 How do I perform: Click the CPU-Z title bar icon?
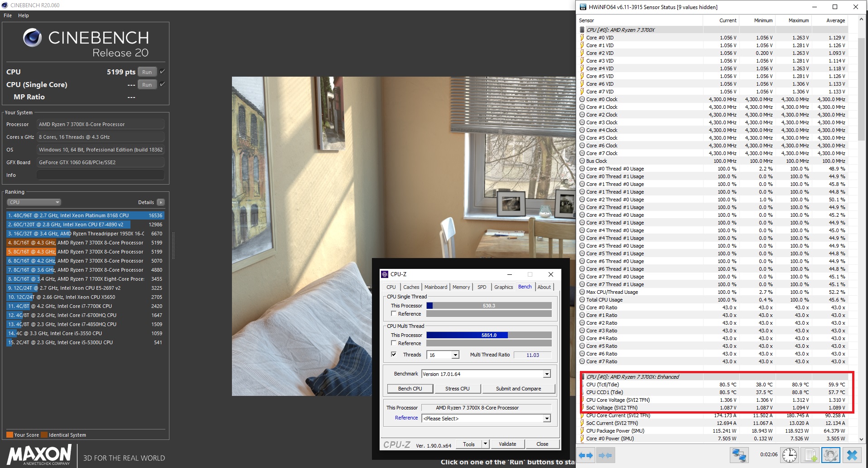(385, 274)
